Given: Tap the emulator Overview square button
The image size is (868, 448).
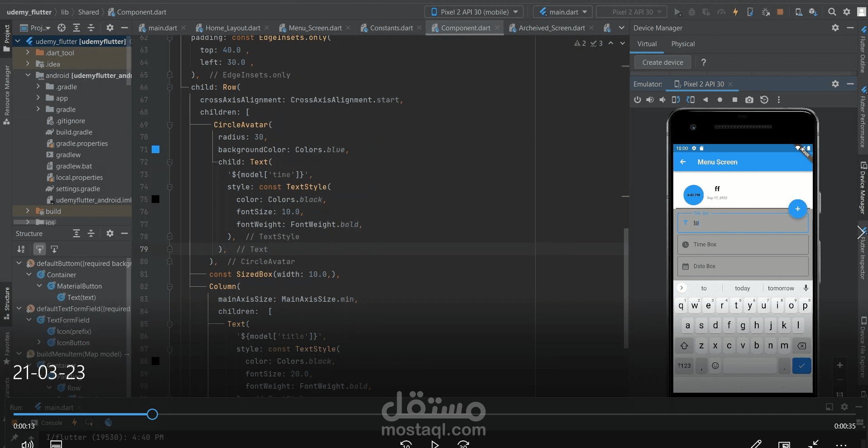Looking at the screenshot, I should [x=735, y=100].
